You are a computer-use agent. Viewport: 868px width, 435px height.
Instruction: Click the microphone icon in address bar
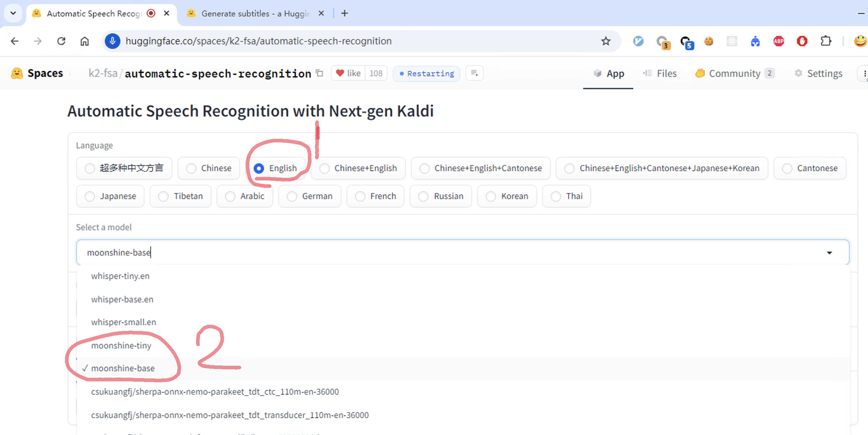coord(112,41)
